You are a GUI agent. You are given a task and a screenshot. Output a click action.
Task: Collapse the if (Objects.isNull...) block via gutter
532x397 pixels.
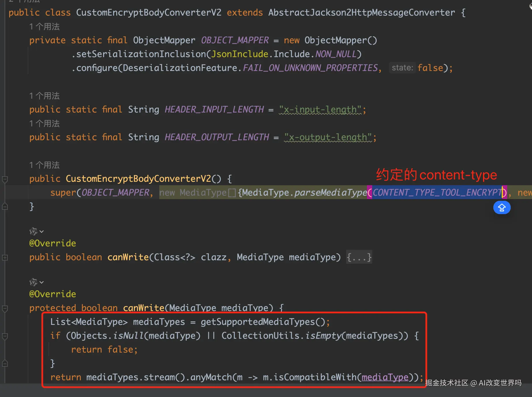[x=5, y=336]
